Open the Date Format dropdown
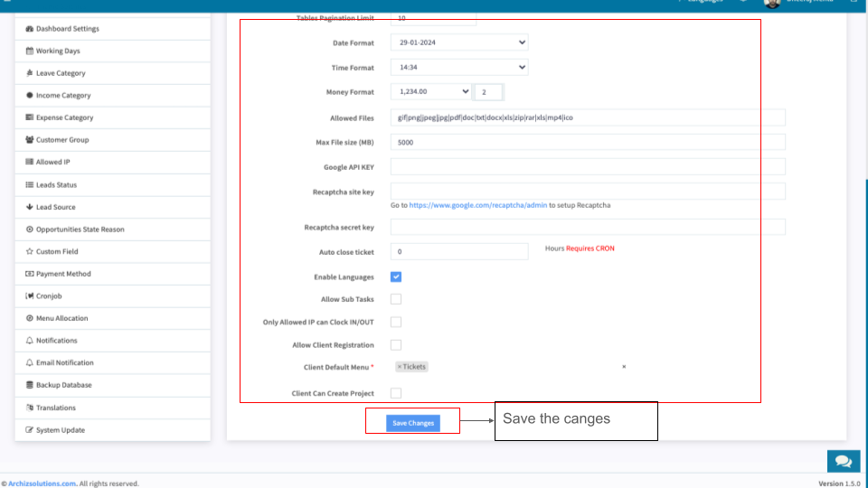The image size is (868, 488). pos(459,42)
